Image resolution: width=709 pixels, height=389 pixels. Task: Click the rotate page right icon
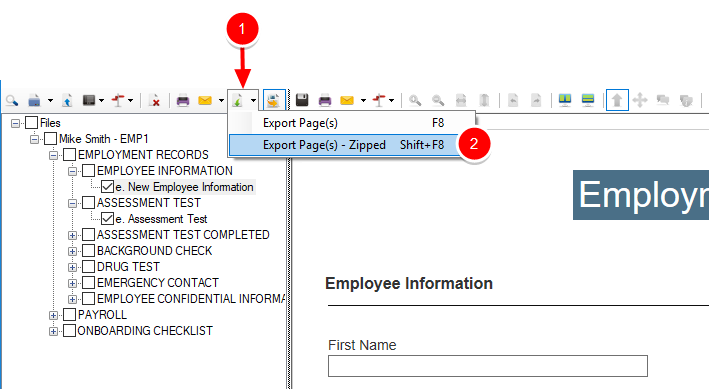(x=536, y=100)
